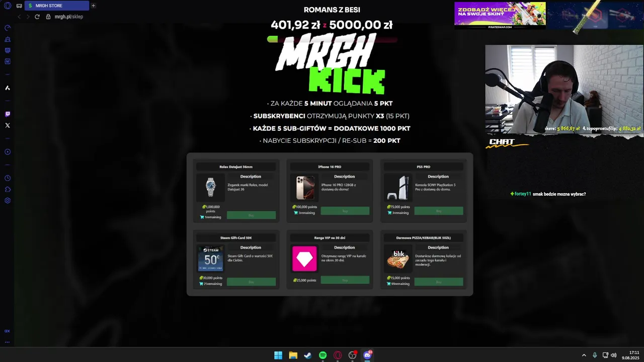644x362 pixels.
Task: Open the third sidebar panel icon
Action: point(8,50)
